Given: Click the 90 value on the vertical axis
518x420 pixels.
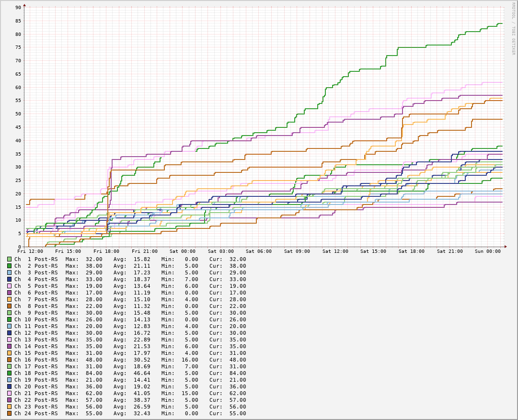Looking at the screenshot, I should [x=18, y=7].
